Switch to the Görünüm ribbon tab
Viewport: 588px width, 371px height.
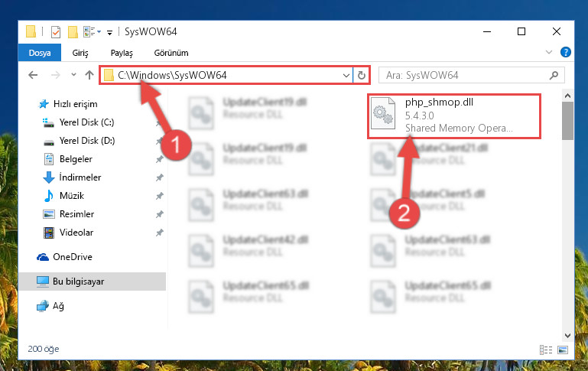pyautogui.click(x=171, y=53)
